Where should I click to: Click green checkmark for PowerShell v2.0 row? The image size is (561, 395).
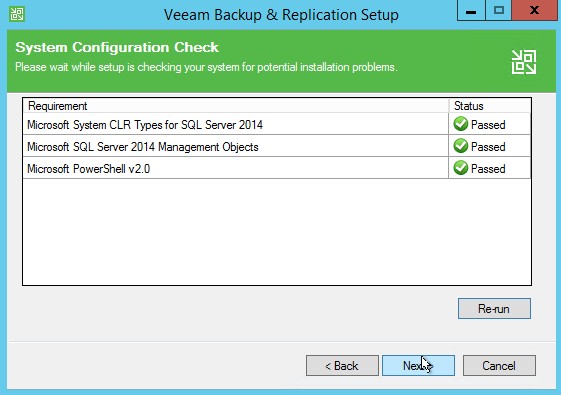460,168
